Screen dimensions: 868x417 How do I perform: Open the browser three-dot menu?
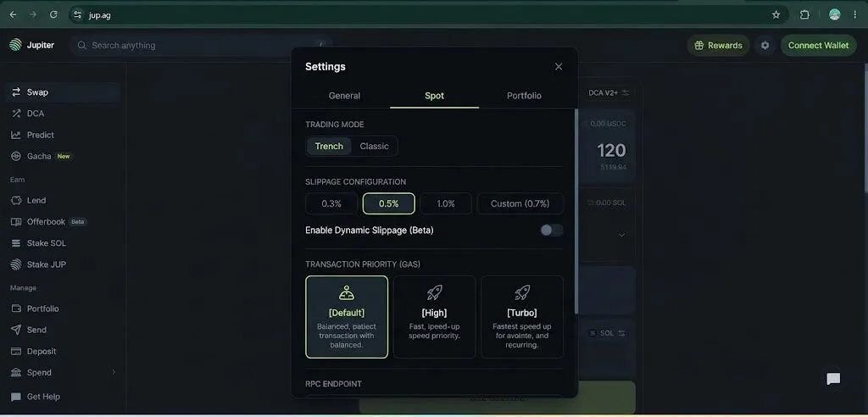pos(855,15)
